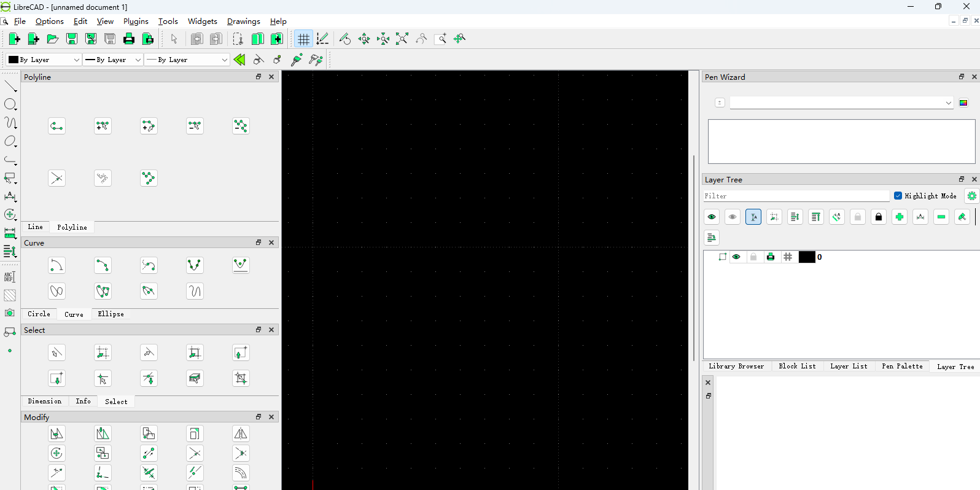Image resolution: width=980 pixels, height=490 pixels.
Task: Switch to the Ellipse tab
Action: 111,314
